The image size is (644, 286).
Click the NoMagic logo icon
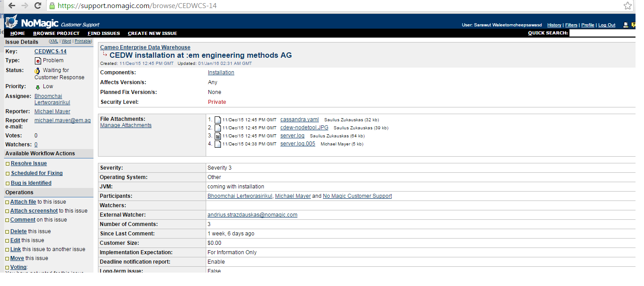coord(12,22)
